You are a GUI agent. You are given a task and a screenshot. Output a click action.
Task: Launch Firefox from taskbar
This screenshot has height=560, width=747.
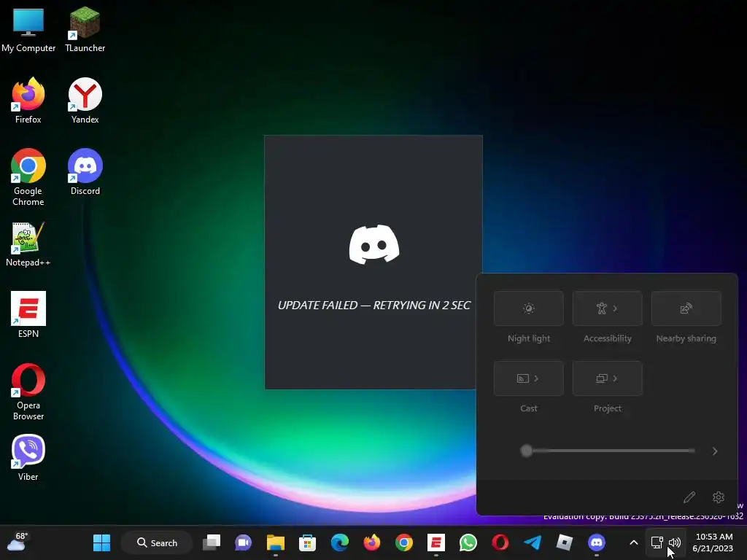pos(371,542)
